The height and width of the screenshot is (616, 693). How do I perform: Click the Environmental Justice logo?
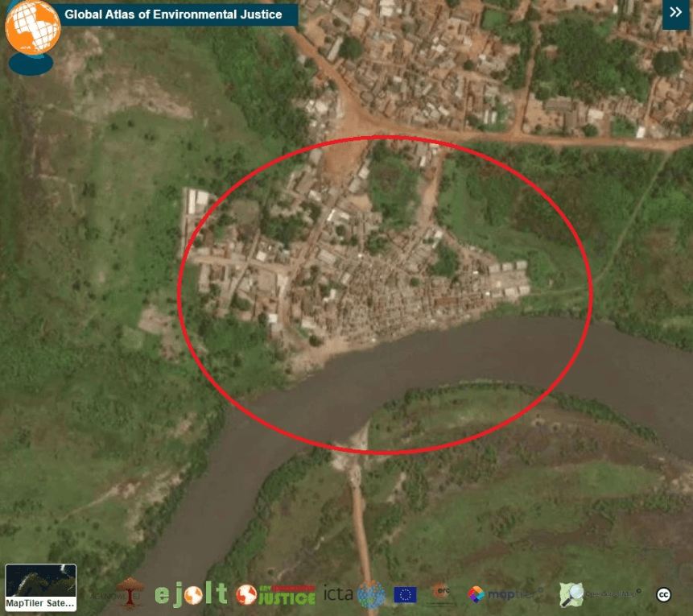[x=276, y=595]
